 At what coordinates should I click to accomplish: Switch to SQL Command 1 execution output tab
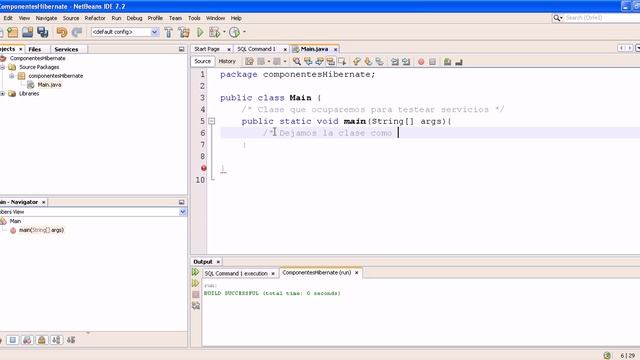(236, 273)
